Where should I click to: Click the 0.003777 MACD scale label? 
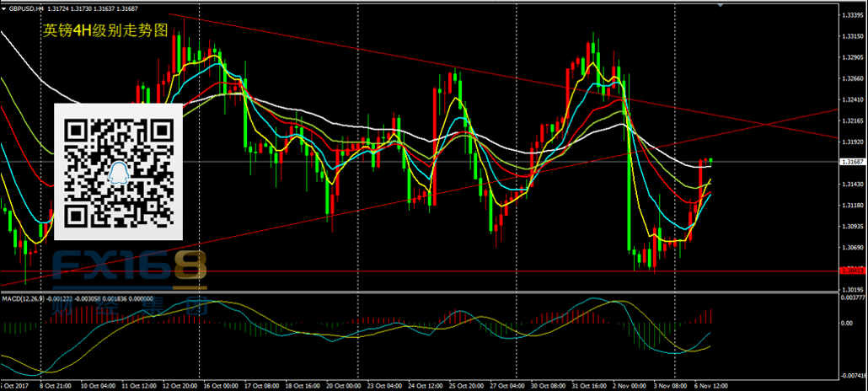click(853, 297)
